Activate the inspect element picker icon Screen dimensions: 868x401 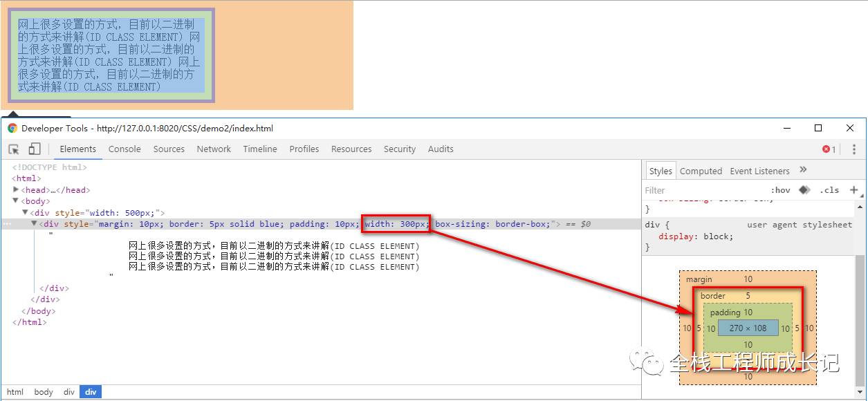pyautogui.click(x=14, y=149)
